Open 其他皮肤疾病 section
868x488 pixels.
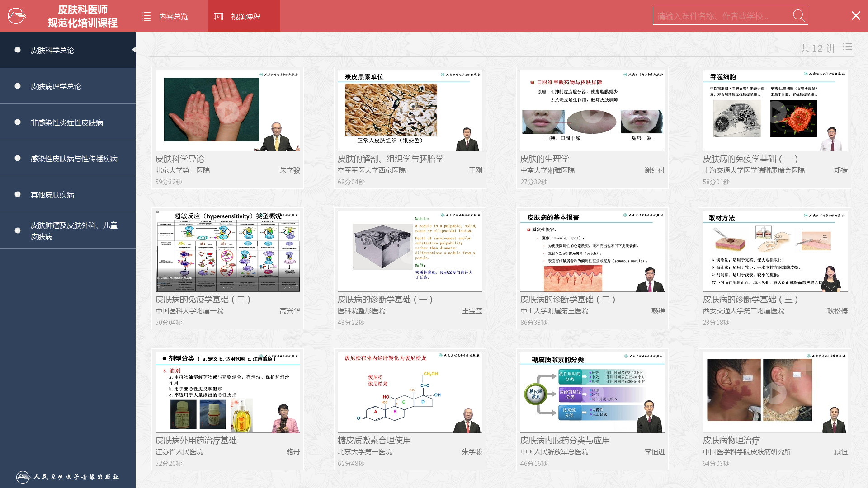coord(52,195)
